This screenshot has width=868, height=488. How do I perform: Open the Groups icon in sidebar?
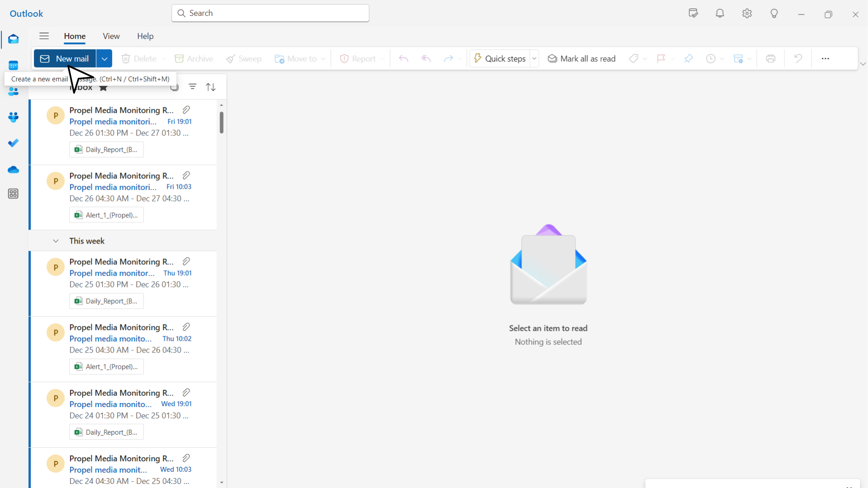pos(13,117)
